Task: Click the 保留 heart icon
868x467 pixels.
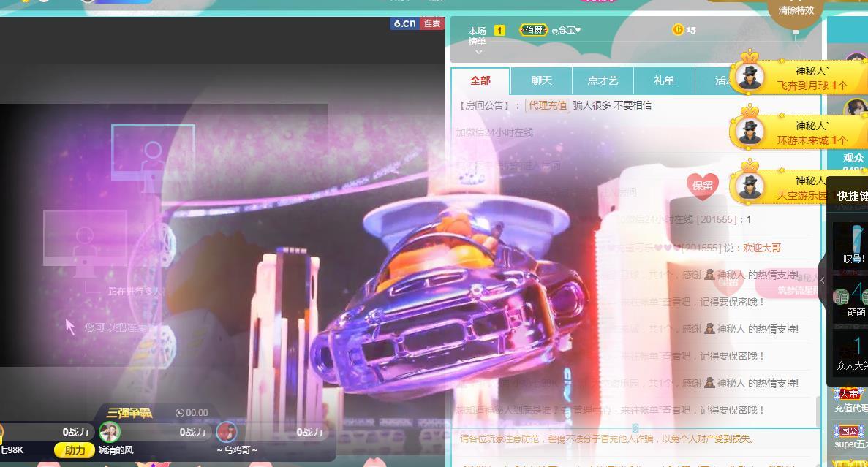Action: [703, 186]
